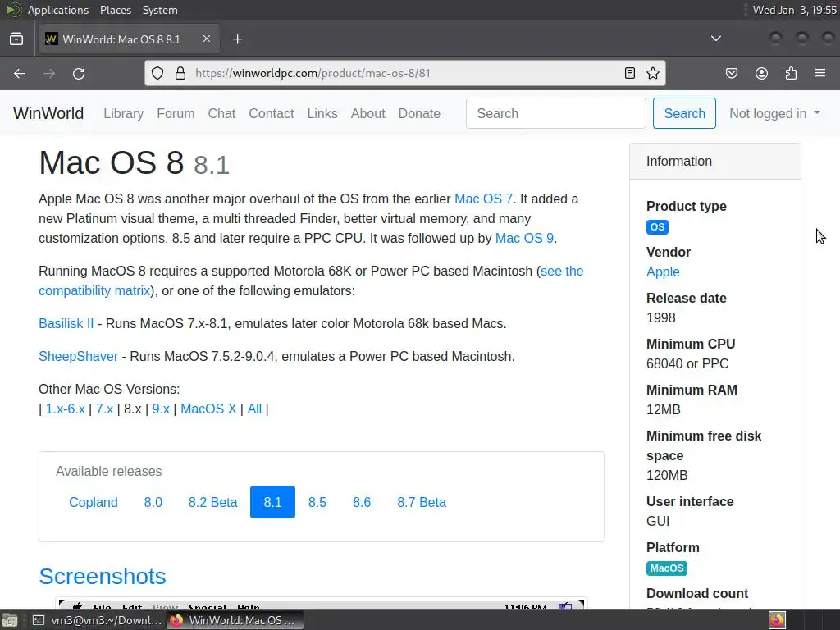This screenshot has height=630, width=840.
Task: Select the 8.6 release tab
Action: (362, 502)
